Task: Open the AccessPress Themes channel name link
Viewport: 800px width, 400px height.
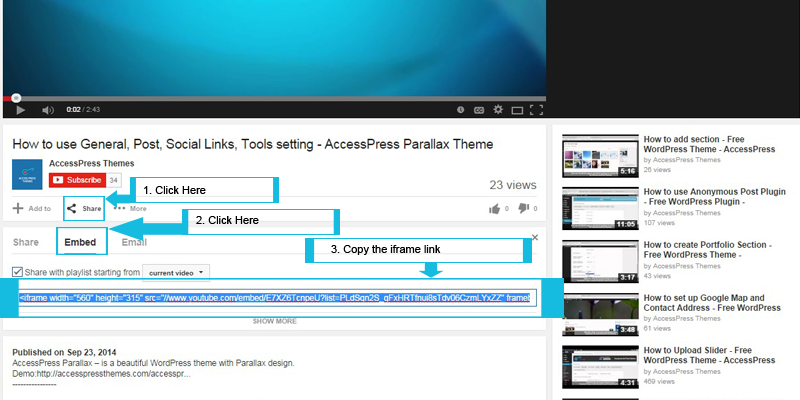Action: click(x=92, y=164)
